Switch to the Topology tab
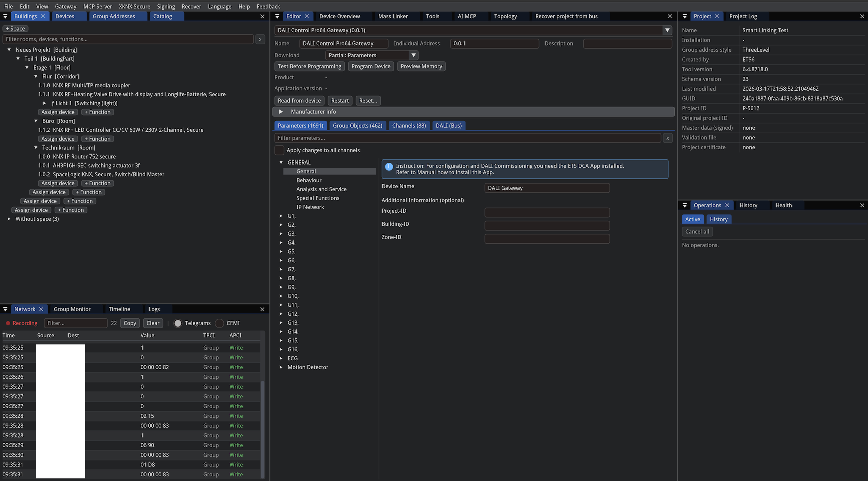The image size is (868, 481). click(505, 16)
